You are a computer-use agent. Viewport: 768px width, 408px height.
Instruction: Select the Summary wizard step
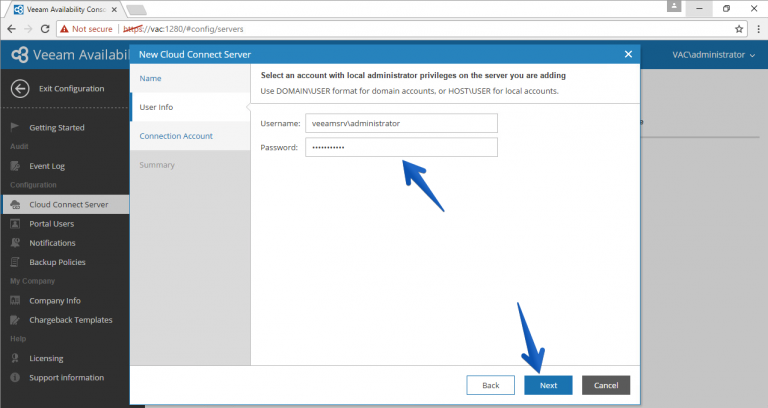tap(190, 165)
